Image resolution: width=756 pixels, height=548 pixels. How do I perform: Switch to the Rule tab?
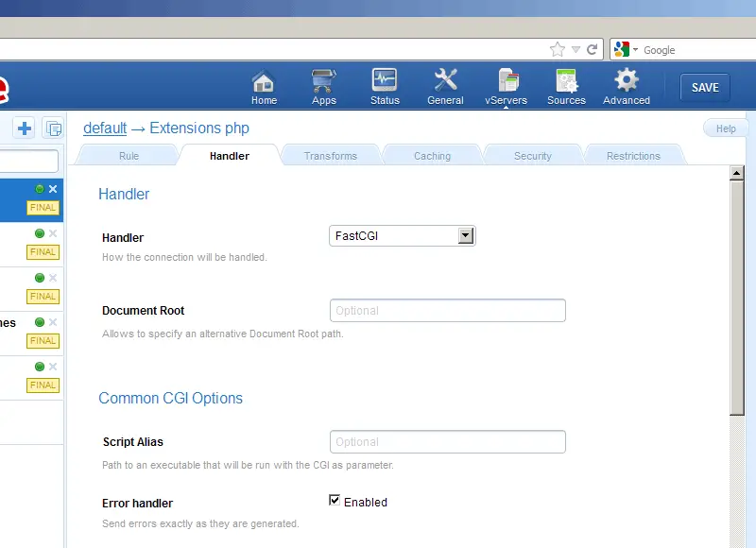tap(129, 156)
